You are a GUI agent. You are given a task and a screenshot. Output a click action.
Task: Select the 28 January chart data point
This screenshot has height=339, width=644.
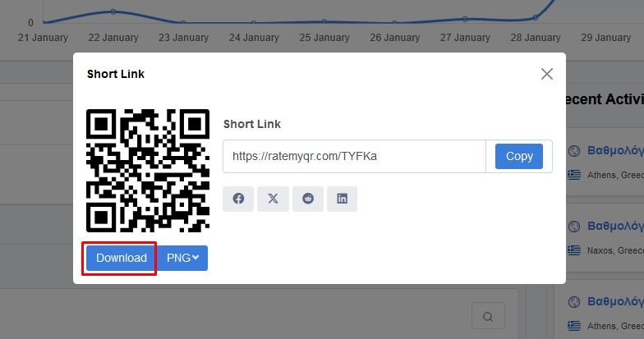536,18
